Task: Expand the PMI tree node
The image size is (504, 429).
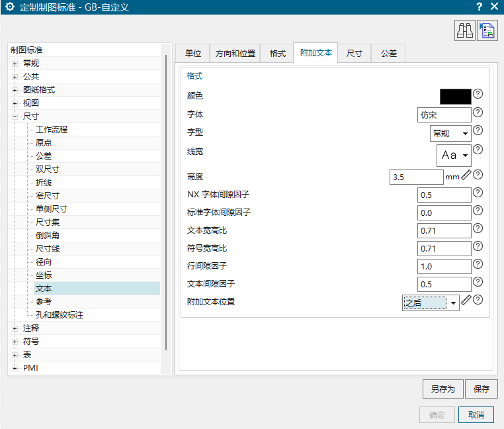Action: tap(15, 368)
